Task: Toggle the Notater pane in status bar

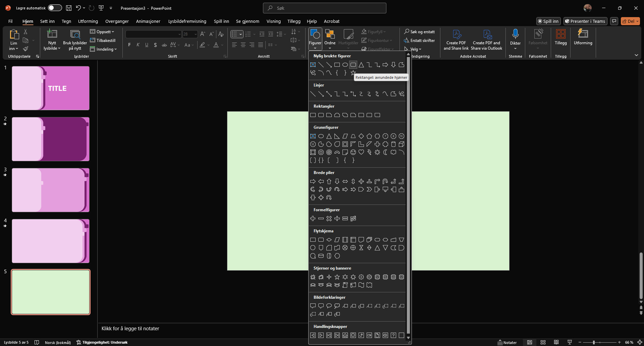Action: pos(507,342)
